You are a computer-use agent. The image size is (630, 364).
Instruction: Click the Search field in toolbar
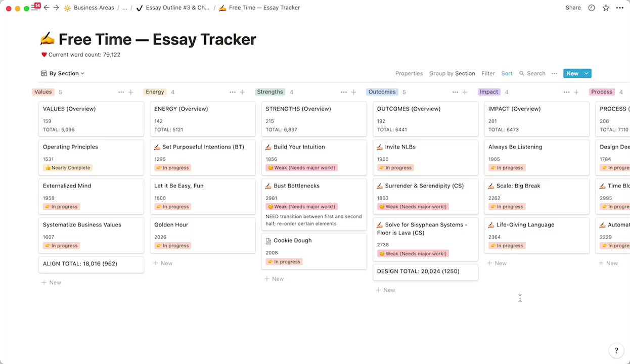tap(532, 73)
